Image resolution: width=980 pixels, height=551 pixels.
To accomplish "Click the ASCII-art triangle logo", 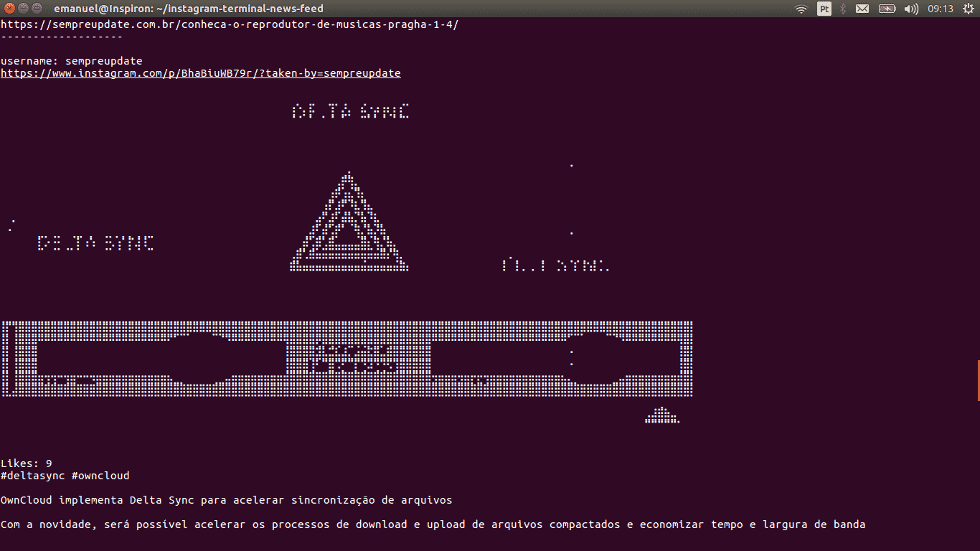I will coord(349,221).
